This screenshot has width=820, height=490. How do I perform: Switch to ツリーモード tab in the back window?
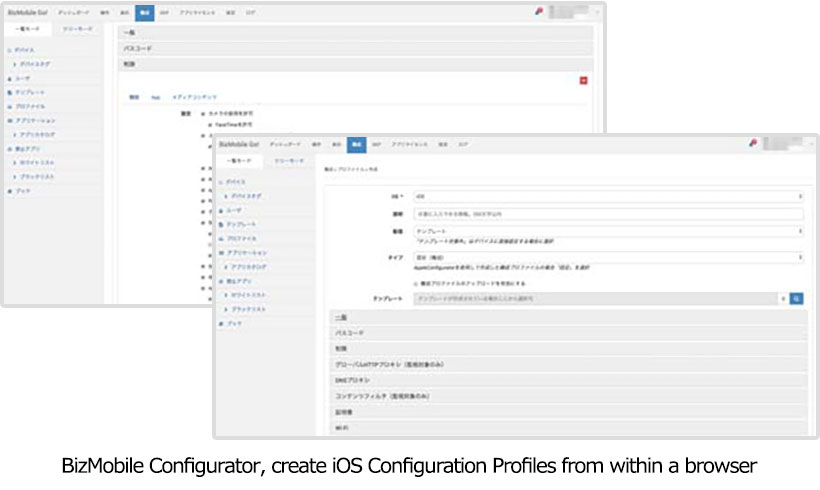[x=77, y=29]
